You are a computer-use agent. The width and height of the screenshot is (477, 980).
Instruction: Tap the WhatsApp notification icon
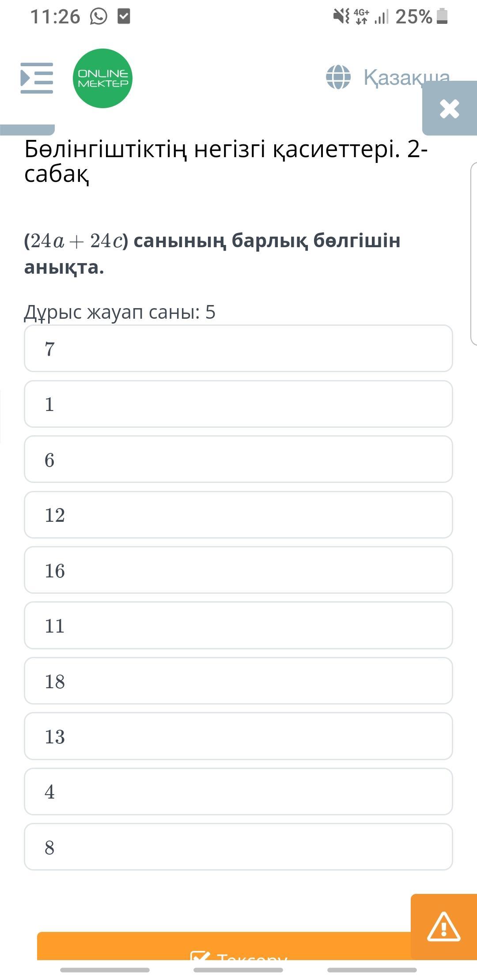click(x=98, y=17)
